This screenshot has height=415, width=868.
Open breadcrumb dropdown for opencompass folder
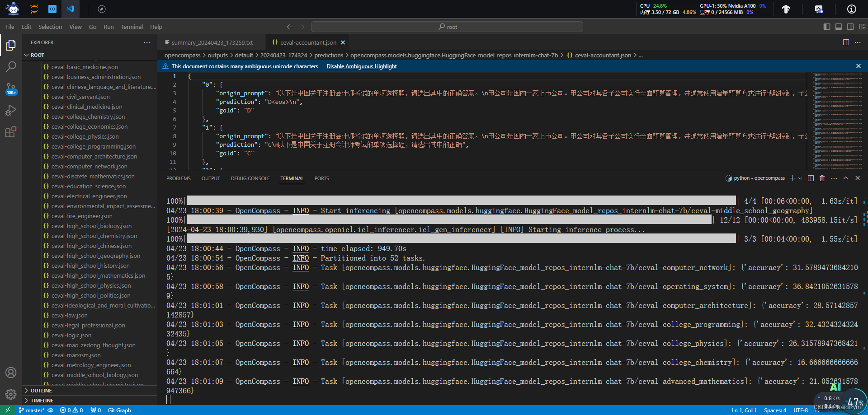[x=182, y=55]
